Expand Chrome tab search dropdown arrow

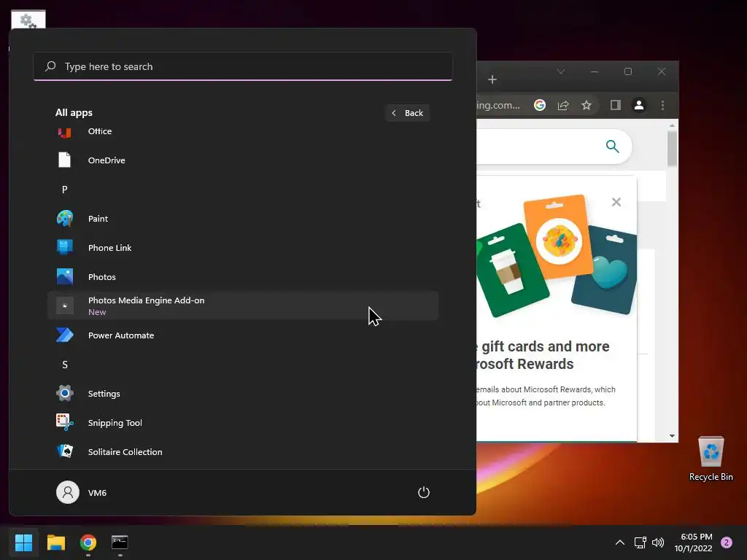561,71
